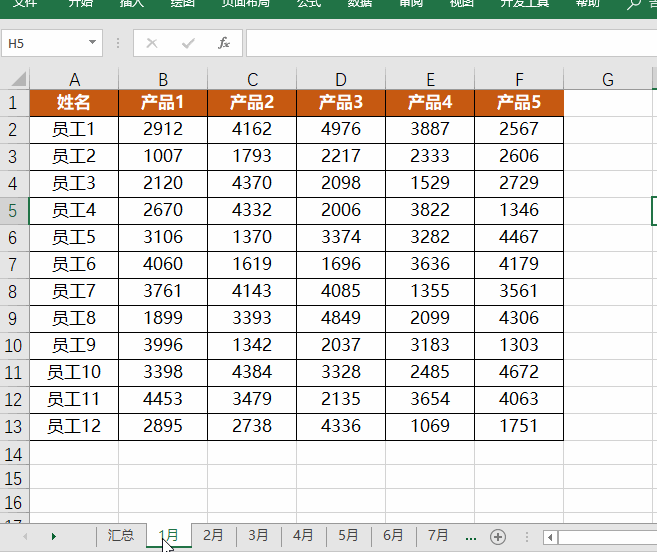The width and height of the screenshot is (657, 552).
Task: Open the 3月 sheet tab
Action: pyautogui.click(x=258, y=536)
